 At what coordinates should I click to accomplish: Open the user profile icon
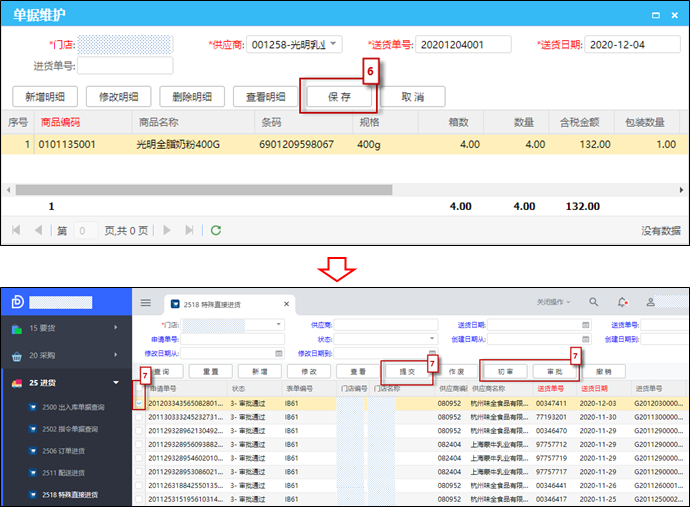point(651,302)
